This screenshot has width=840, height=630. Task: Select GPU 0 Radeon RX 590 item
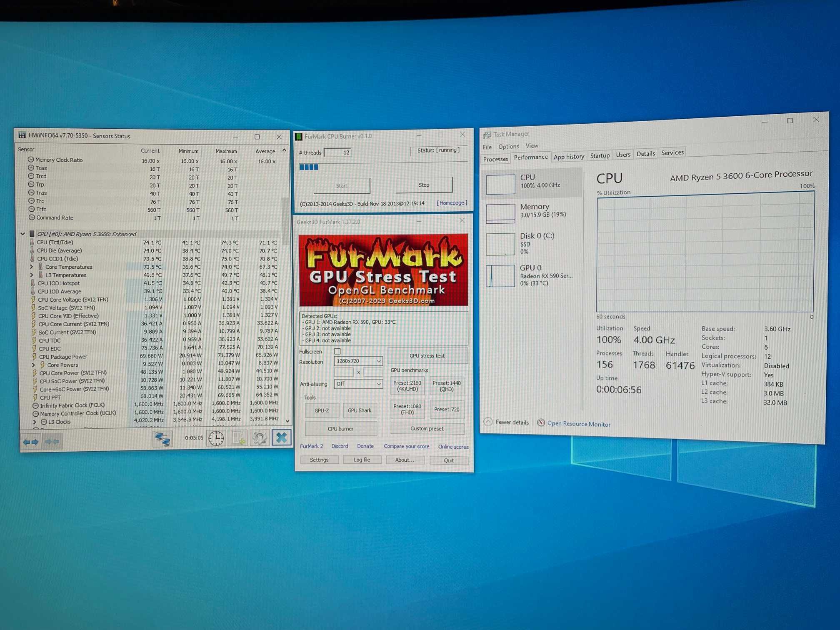[532, 275]
